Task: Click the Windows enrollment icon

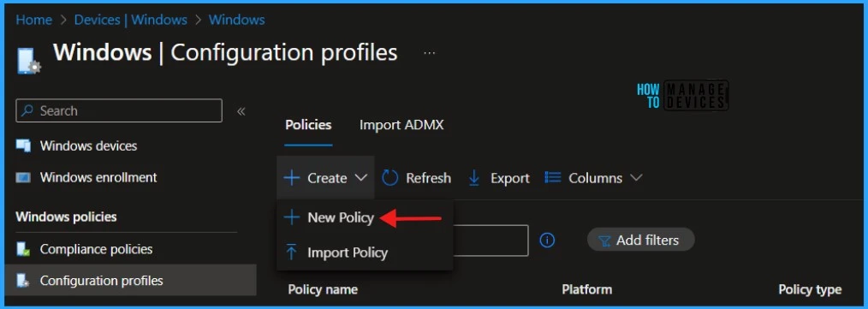Action: pos(23,178)
